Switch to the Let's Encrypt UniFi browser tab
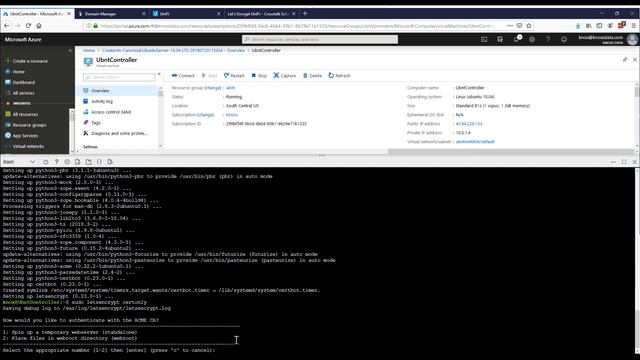640x360 pixels. 261,13
